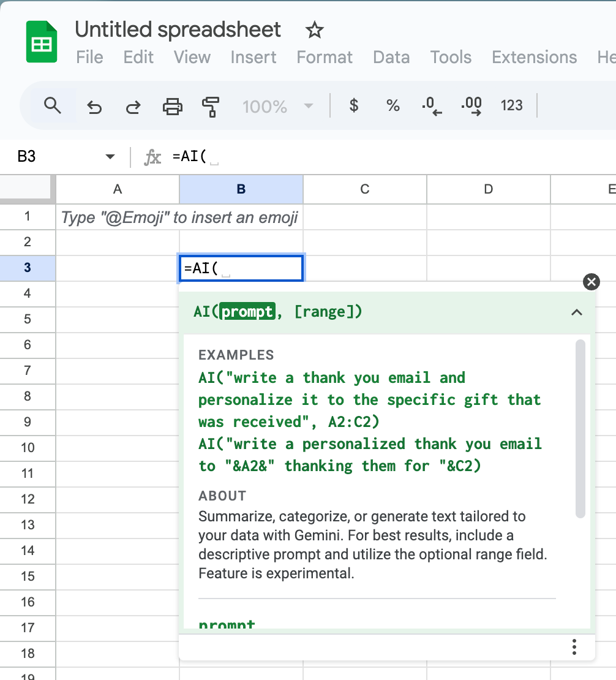This screenshot has height=680, width=616.
Task: Open the View menu
Action: [x=192, y=57]
